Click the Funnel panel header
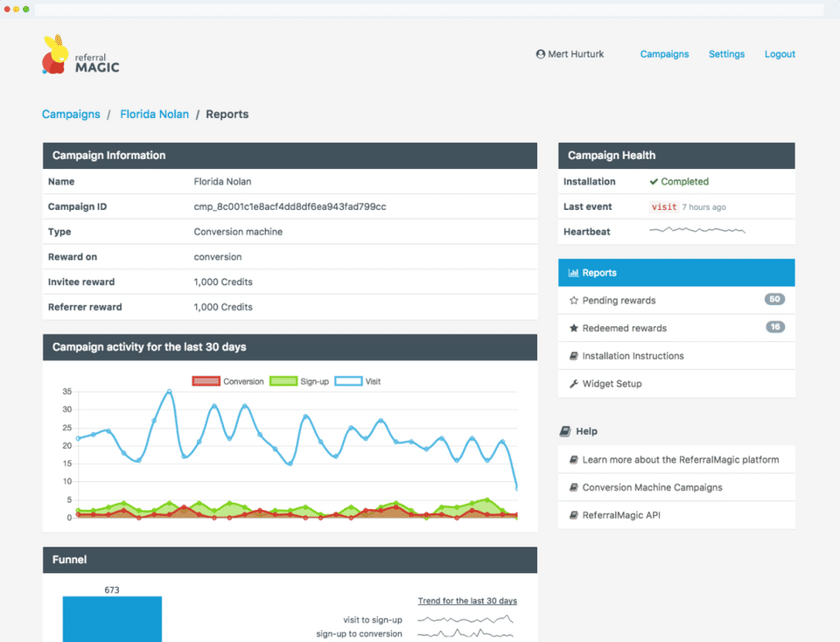The width and height of the screenshot is (840, 642). coord(290,560)
